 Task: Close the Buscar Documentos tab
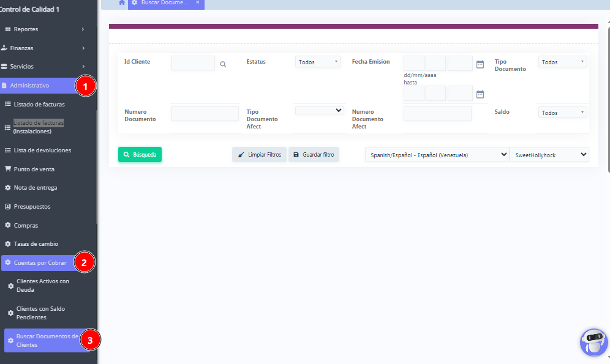(198, 2)
